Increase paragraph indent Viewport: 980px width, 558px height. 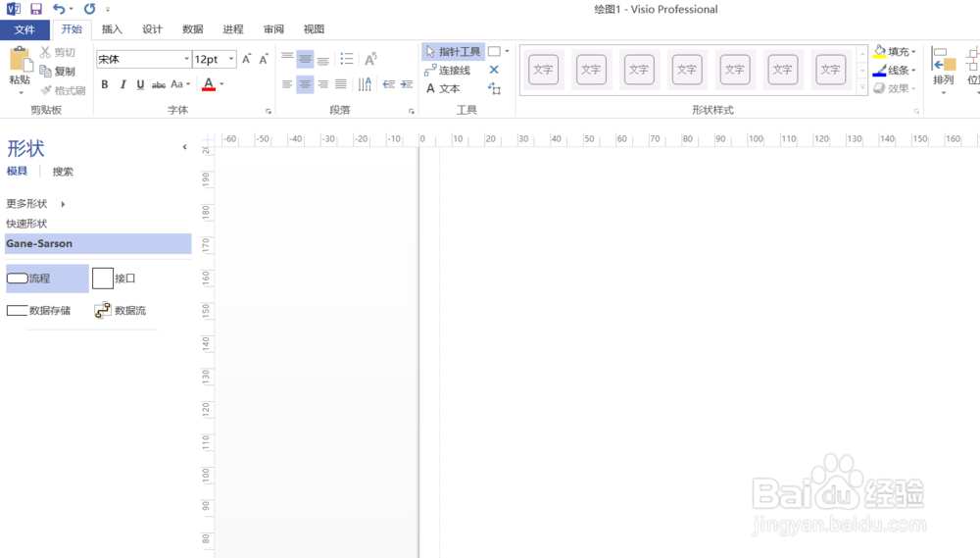[x=407, y=83]
